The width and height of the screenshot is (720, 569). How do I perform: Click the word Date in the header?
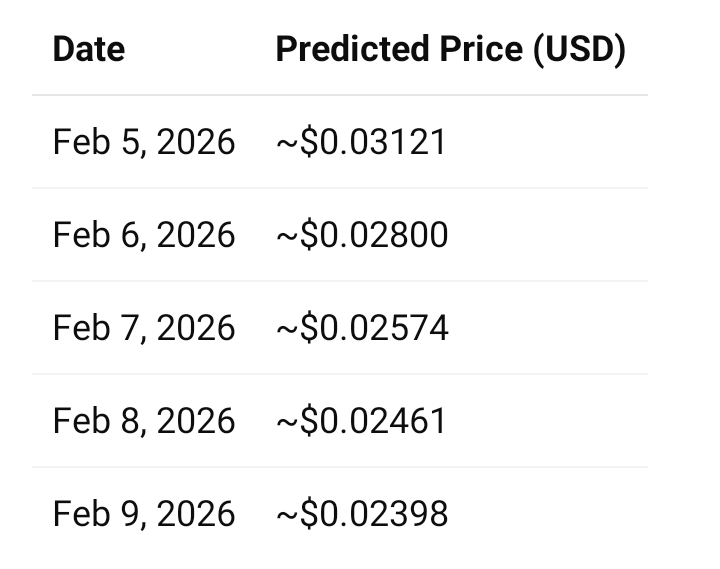(89, 49)
